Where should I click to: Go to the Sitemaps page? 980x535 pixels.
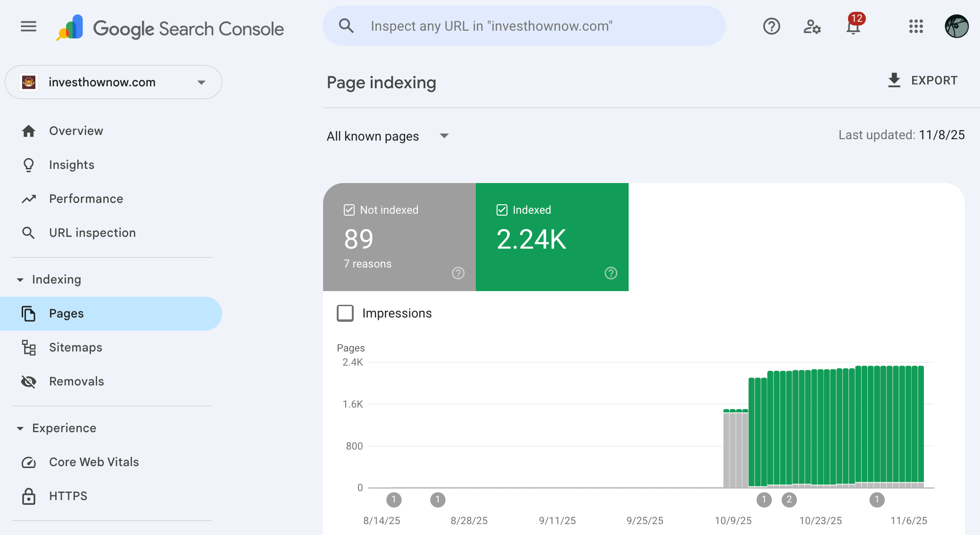[x=75, y=348]
